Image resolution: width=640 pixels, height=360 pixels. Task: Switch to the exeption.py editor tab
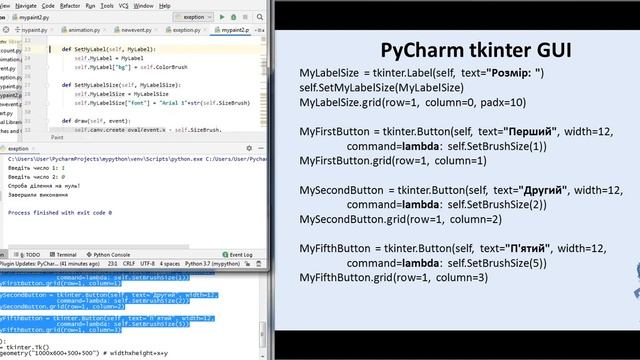(x=186, y=30)
